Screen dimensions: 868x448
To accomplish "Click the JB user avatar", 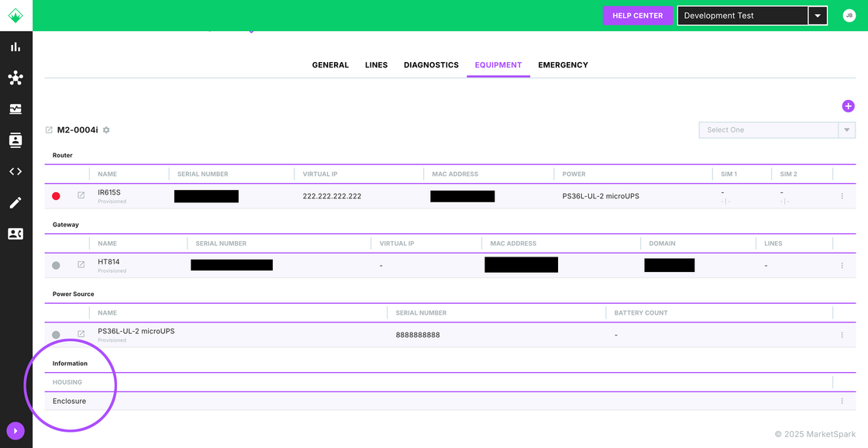I will [x=849, y=16].
